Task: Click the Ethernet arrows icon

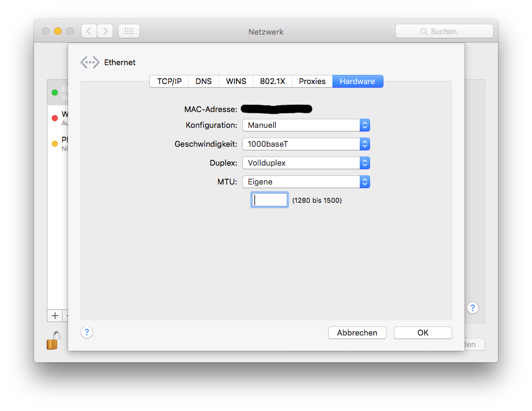Action: (89, 62)
